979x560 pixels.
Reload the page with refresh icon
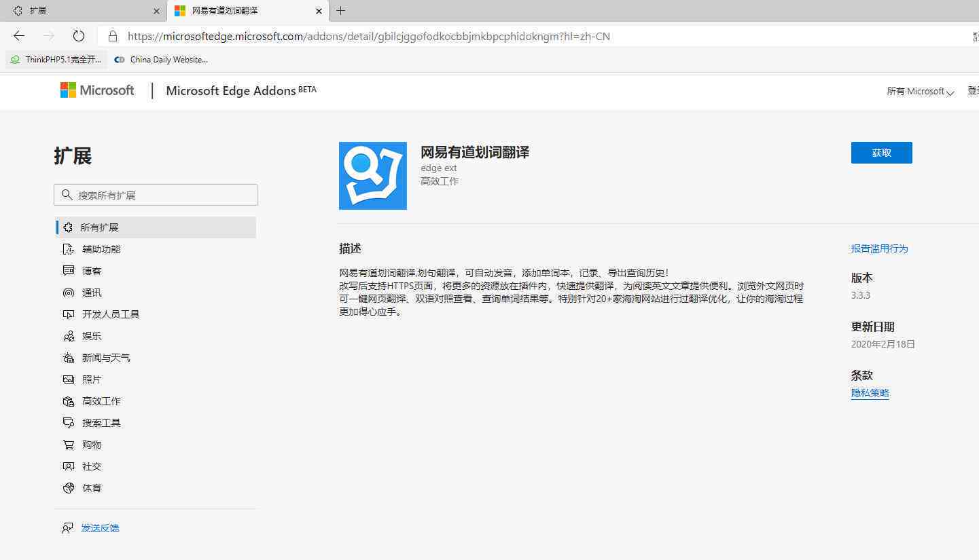coord(79,36)
